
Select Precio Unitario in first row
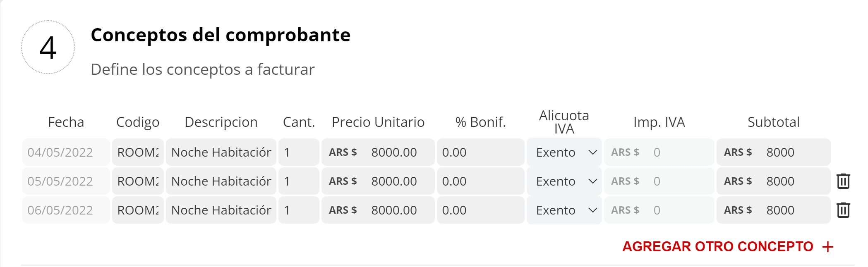pyautogui.click(x=393, y=152)
